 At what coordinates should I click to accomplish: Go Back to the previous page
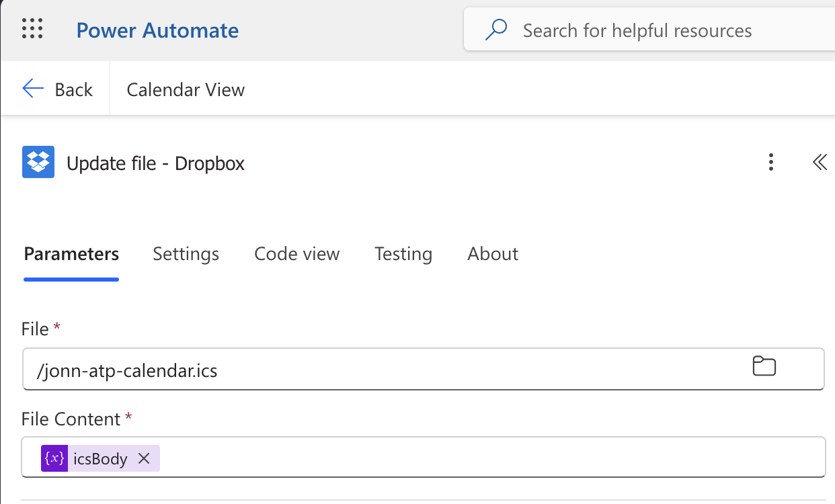pyautogui.click(x=57, y=89)
